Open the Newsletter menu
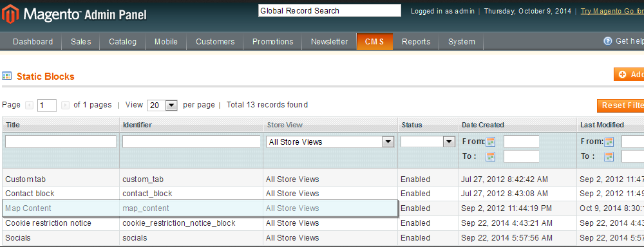This screenshot has height=247, width=644. tap(329, 41)
